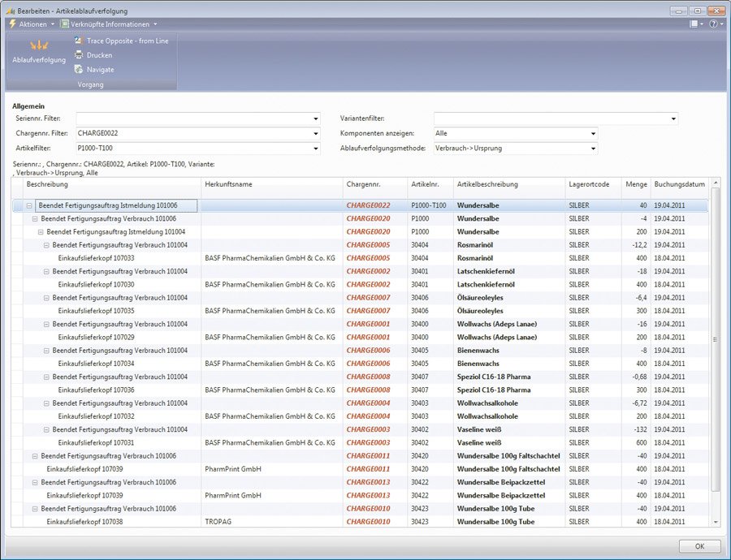Open the customize layout icon

(x=694, y=24)
